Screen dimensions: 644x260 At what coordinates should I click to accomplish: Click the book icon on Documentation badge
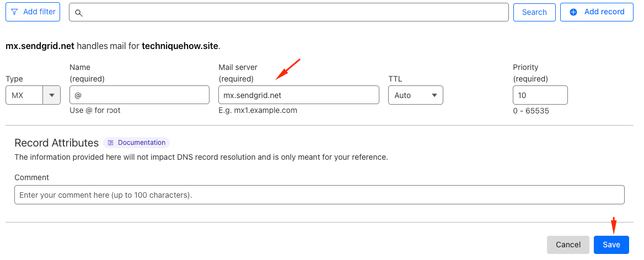pos(111,143)
